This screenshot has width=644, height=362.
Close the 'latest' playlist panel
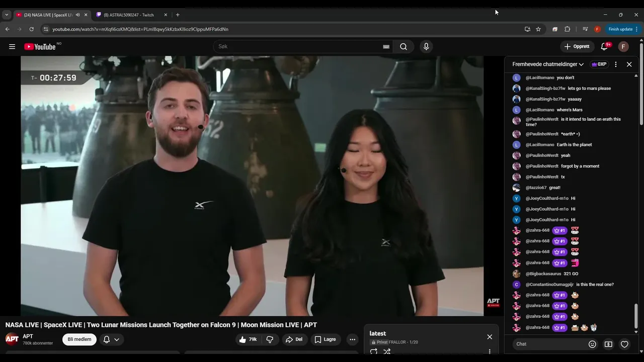click(x=490, y=337)
